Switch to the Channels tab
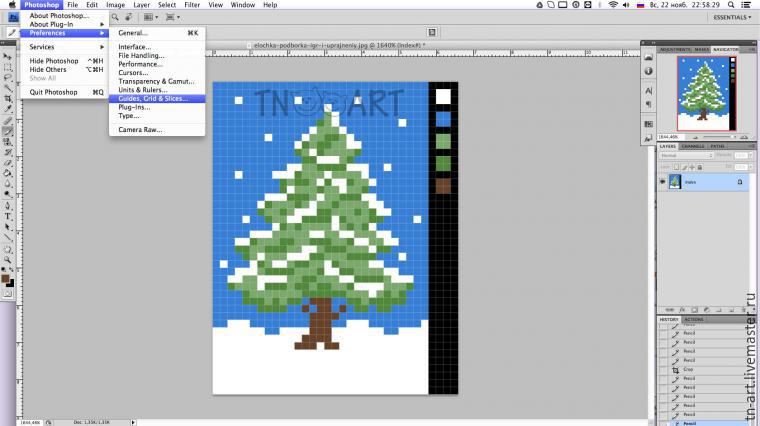This screenshot has width=760, height=426. pos(693,146)
